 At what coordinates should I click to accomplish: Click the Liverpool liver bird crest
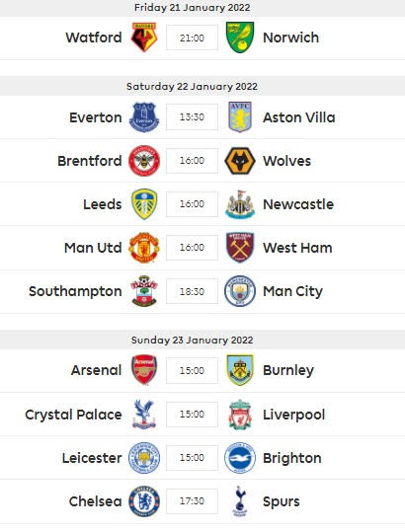coord(240,415)
